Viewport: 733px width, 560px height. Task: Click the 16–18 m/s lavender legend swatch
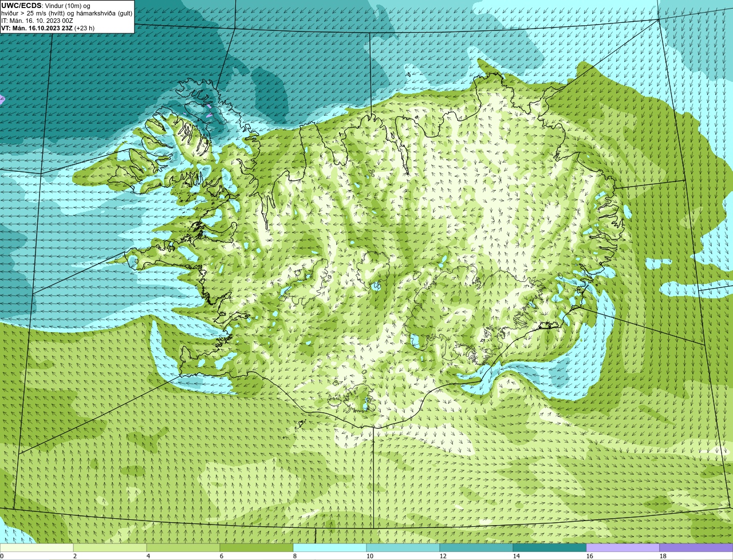623,547
